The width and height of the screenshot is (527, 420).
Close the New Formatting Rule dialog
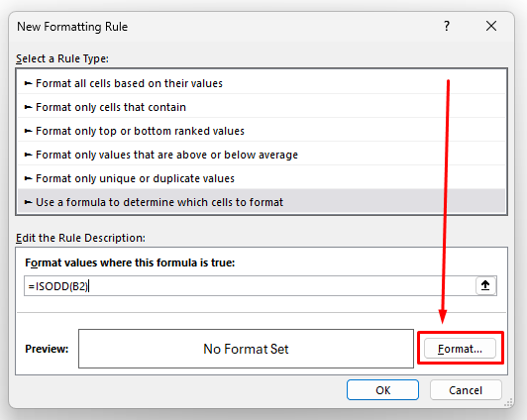(491, 26)
